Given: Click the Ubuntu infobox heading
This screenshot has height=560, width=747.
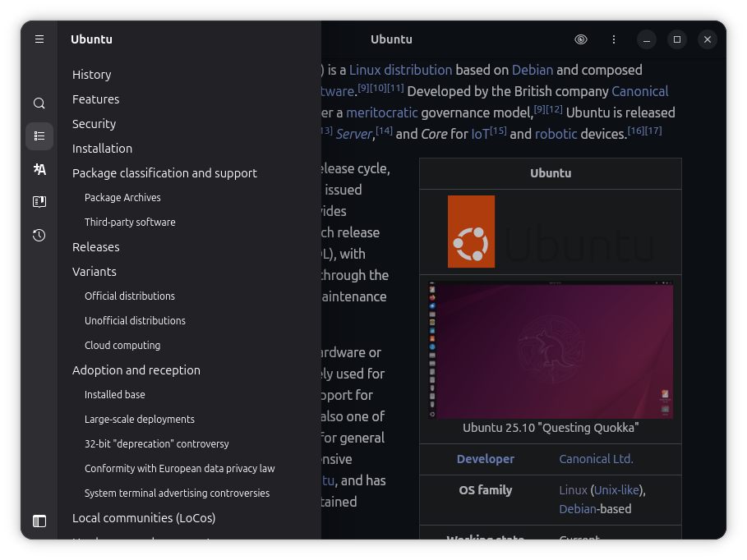Looking at the screenshot, I should coord(551,173).
